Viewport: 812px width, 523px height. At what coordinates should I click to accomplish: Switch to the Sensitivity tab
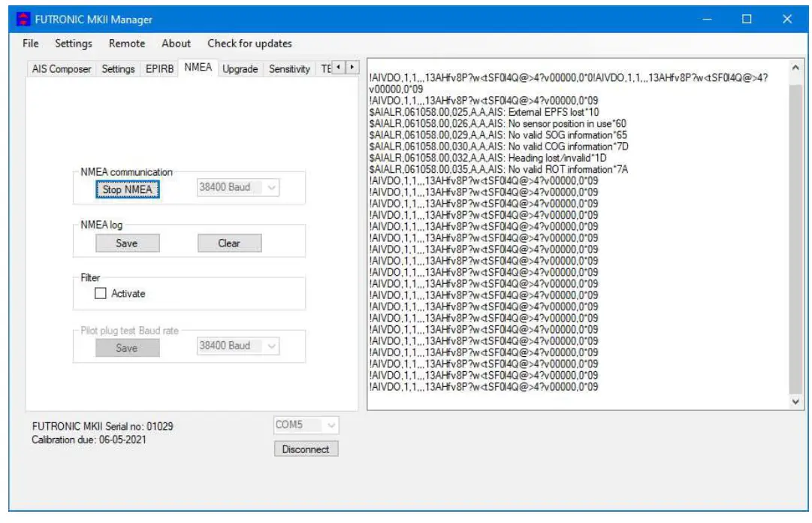tap(289, 69)
